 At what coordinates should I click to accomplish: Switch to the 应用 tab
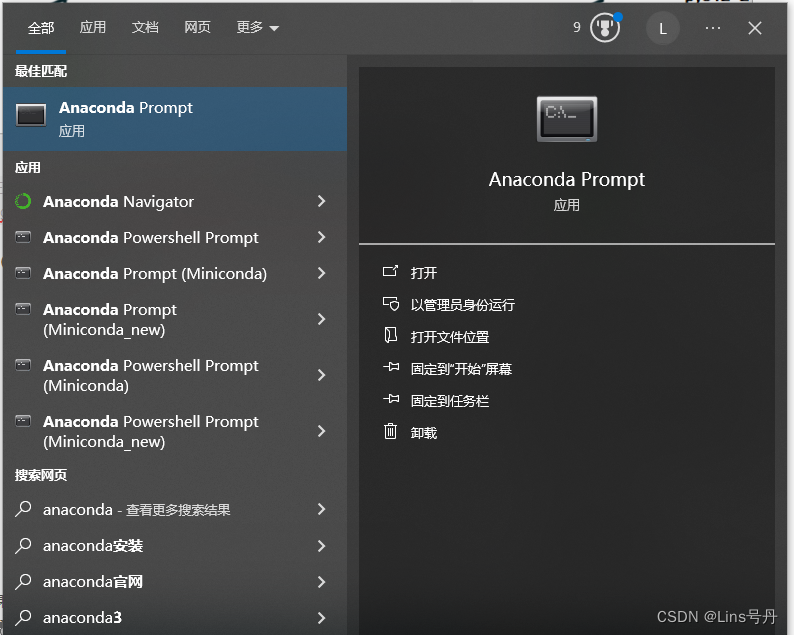pos(93,27)
